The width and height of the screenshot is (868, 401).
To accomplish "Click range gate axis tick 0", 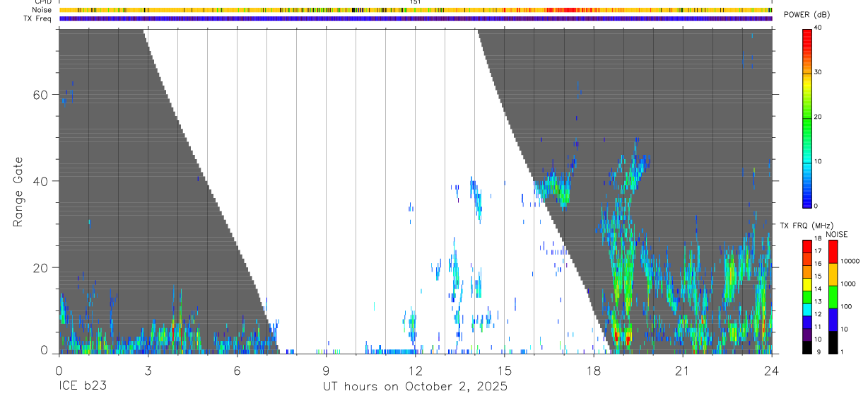I will 44,349.
